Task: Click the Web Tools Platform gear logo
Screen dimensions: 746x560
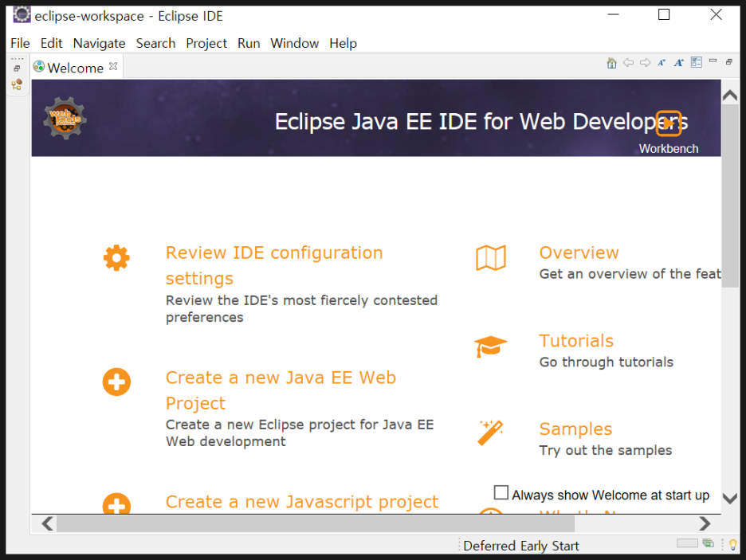Action: pos(65,119)
